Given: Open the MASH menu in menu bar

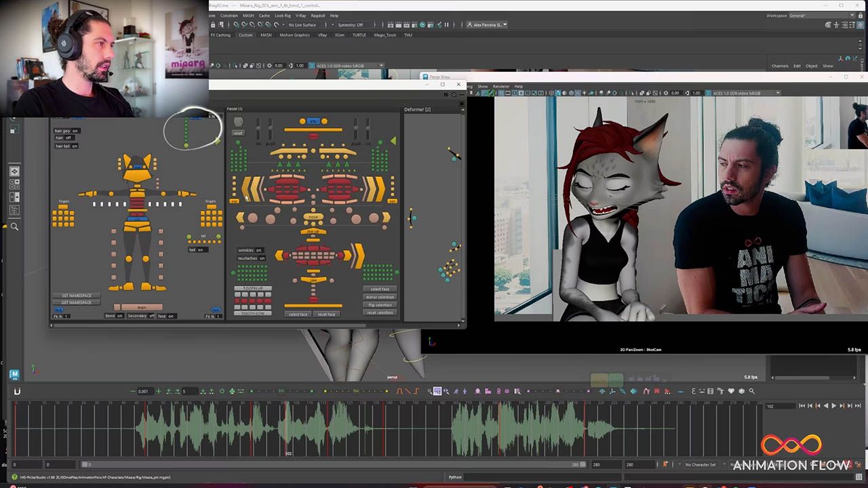Looking at the screenshot, I should pyautogui.click(x=248, y=16).
